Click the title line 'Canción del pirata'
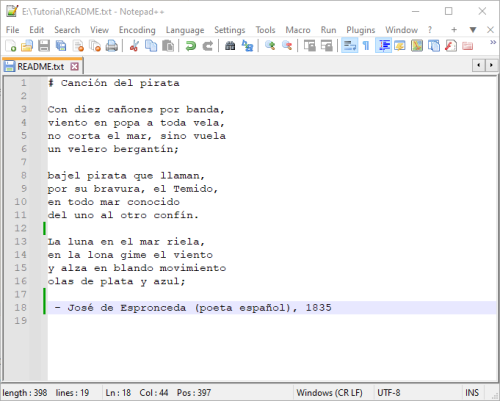 [114, 83]
